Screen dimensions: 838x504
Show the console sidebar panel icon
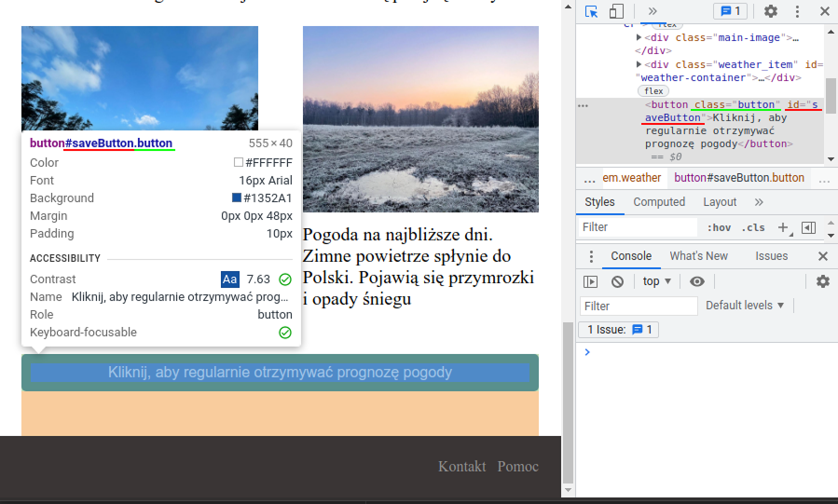(x=590, y=281)
